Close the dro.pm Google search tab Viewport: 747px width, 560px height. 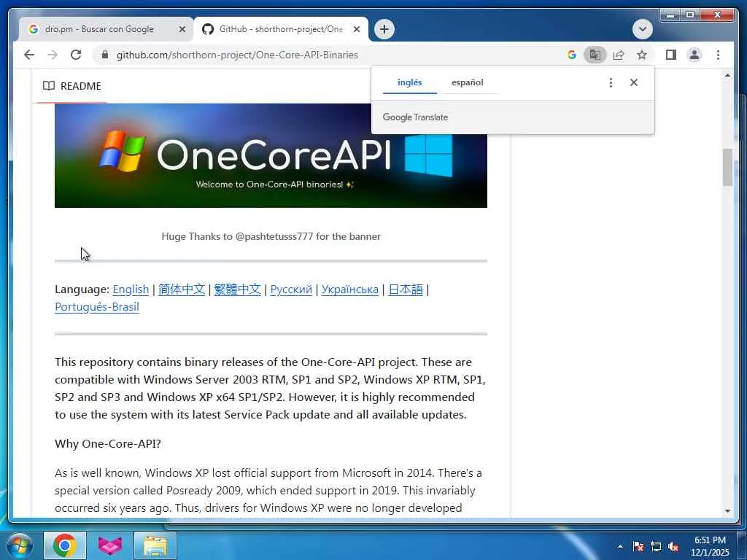pyautogui.click(x=182, y=29)
